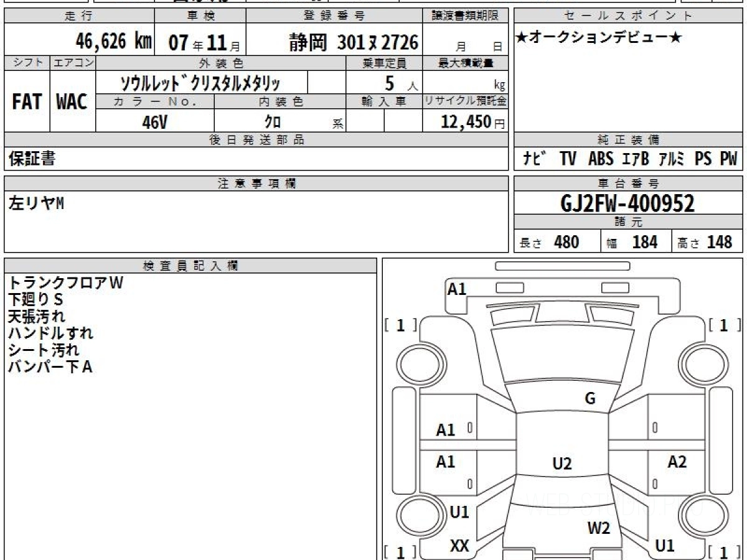
Task: Select the inspection date 07年11月
Action: 205,43
